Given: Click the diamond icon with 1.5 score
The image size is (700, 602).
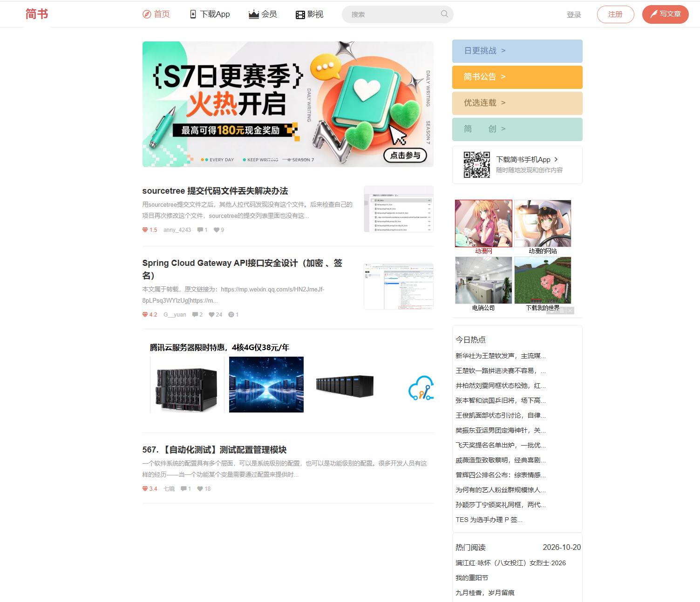Looking at the screenshot, I should coord(145,230).
